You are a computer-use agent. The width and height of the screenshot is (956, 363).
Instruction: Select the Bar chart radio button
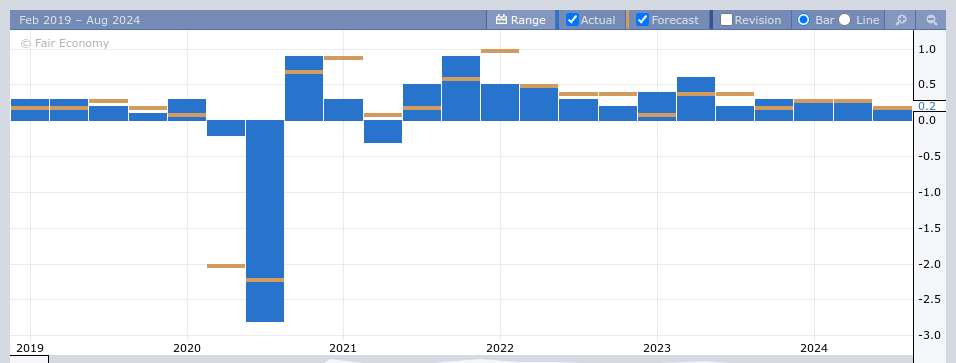804,20
